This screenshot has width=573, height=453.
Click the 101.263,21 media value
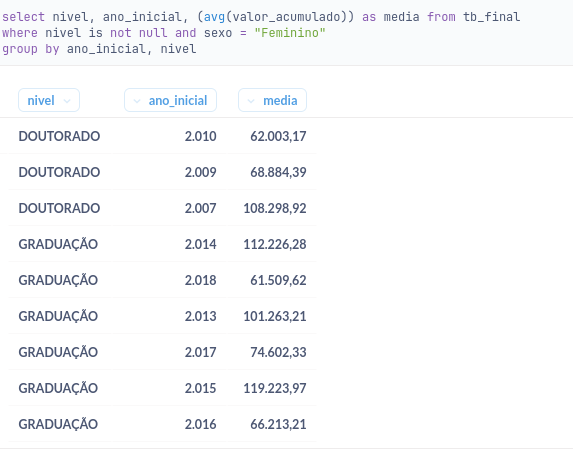[x=275, y=316]
